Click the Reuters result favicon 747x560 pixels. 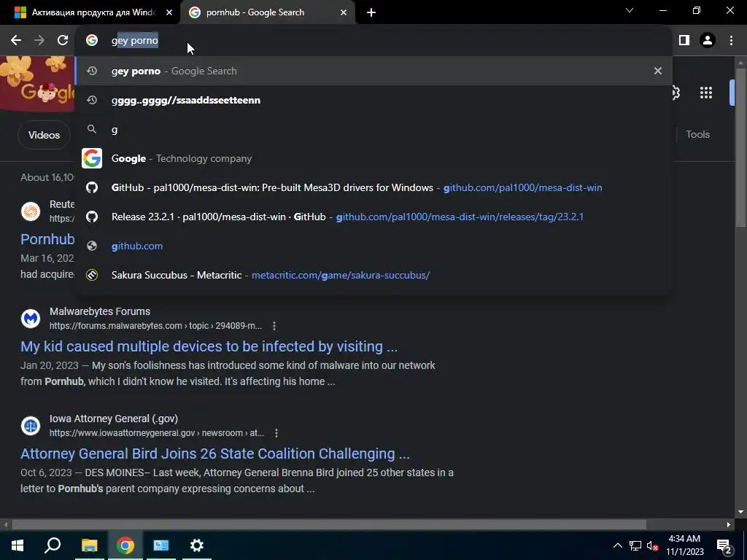pos(31,211)
